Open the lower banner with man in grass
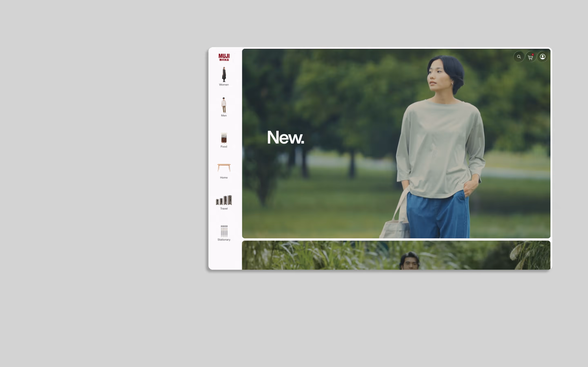Viewport: 588px width, 367px height. coord(396,255)
